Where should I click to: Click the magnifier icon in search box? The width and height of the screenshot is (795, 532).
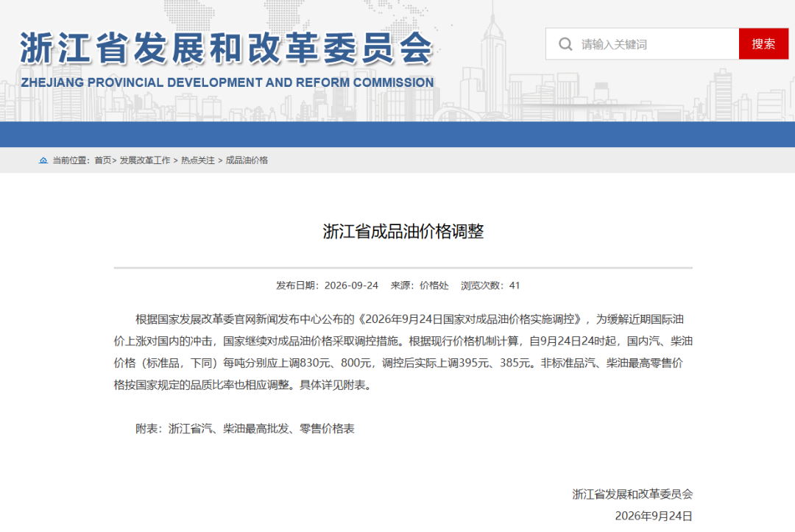click(x=565, y=44)
